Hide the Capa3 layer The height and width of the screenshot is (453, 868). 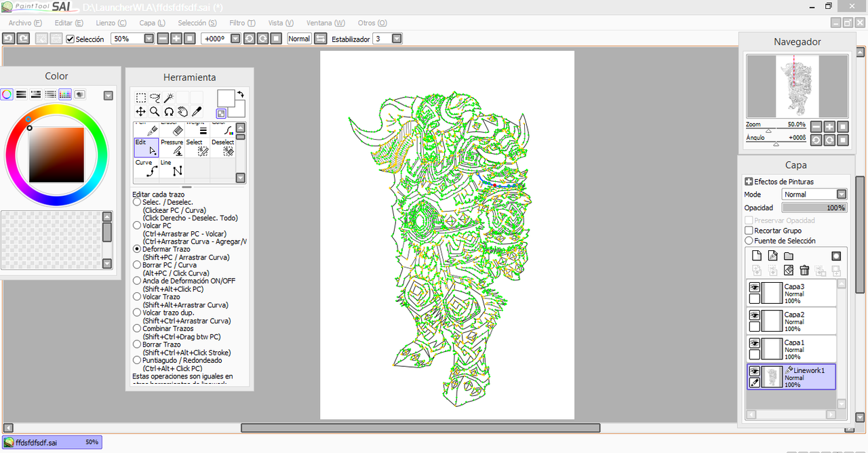[x=754, y=288]
